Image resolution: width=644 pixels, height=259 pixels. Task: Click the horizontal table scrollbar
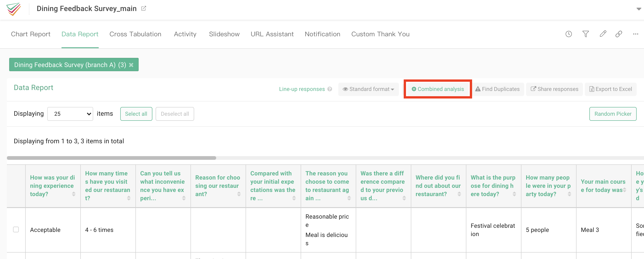pos(112,158)
